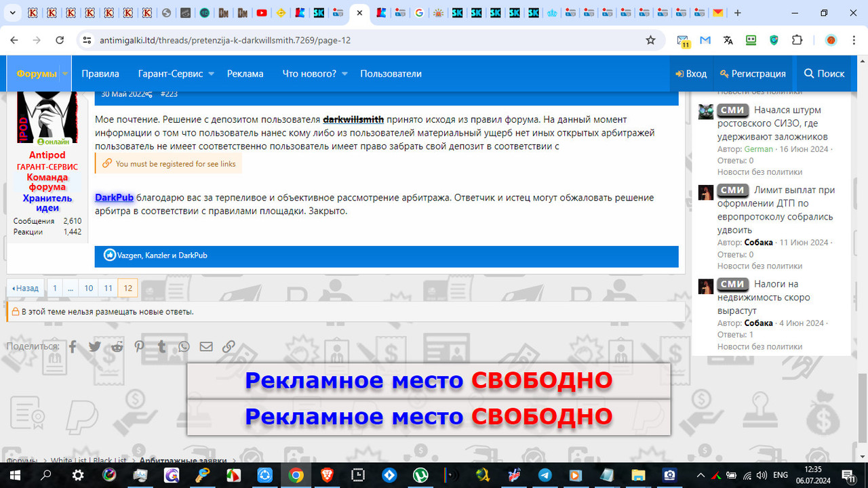Viewport: 868px width, 488px height.
Task: Open Google Translate icon in the address bar
Action: point(728,40)
